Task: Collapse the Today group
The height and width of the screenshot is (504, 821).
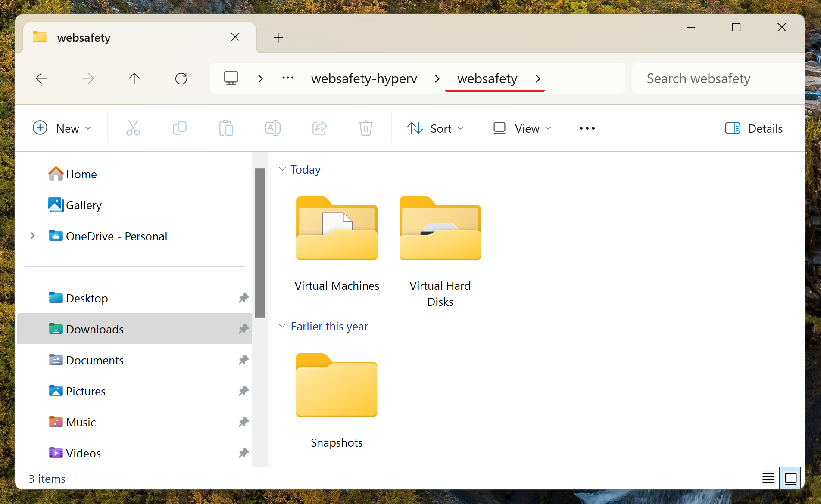Action: pyautogui.click(x=282, y=169)
